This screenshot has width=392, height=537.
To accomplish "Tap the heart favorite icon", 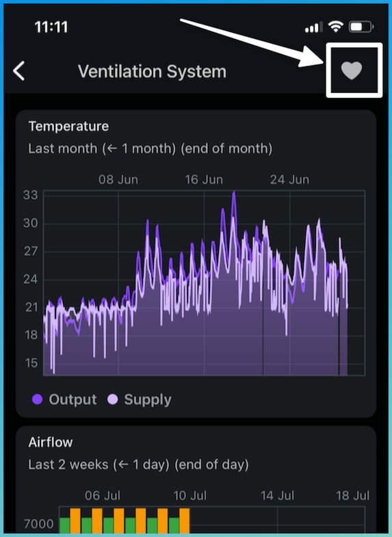I will click(351, 70).
